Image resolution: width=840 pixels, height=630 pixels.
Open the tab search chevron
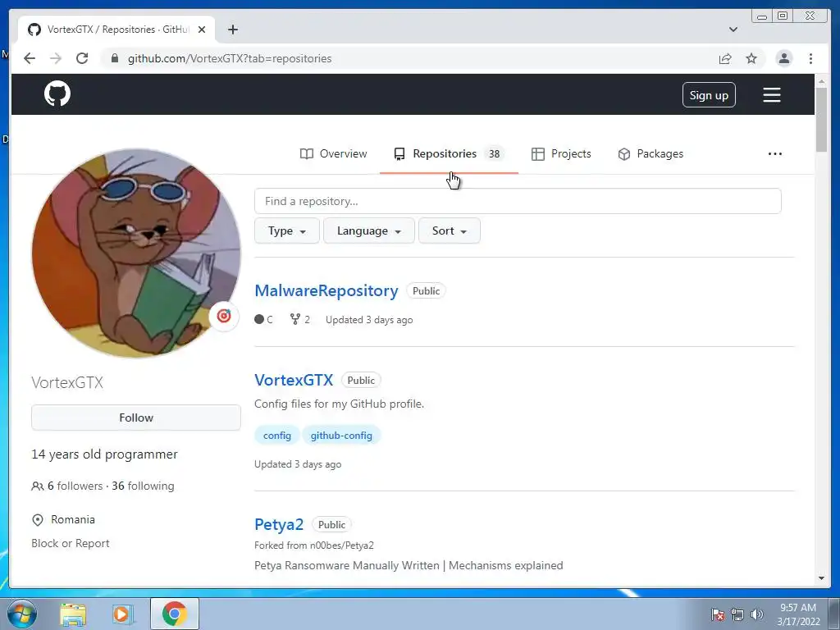click(733, 30)
